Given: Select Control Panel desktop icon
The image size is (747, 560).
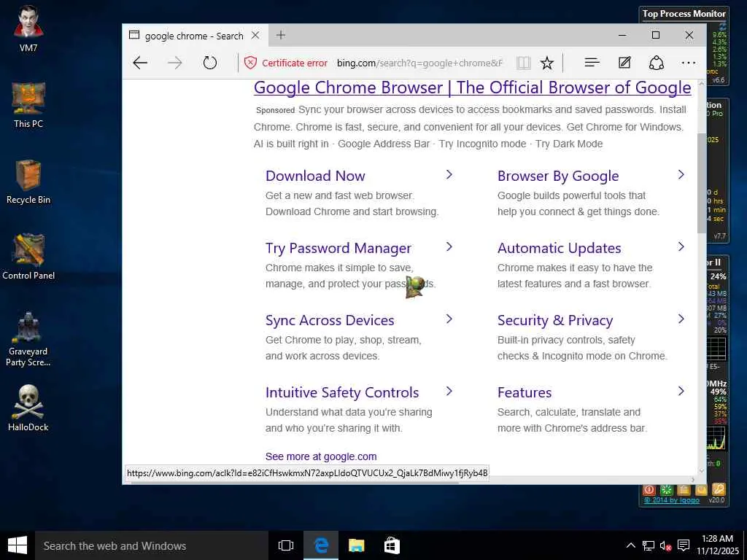Looking at the screenshot, I should pos(28,257).
